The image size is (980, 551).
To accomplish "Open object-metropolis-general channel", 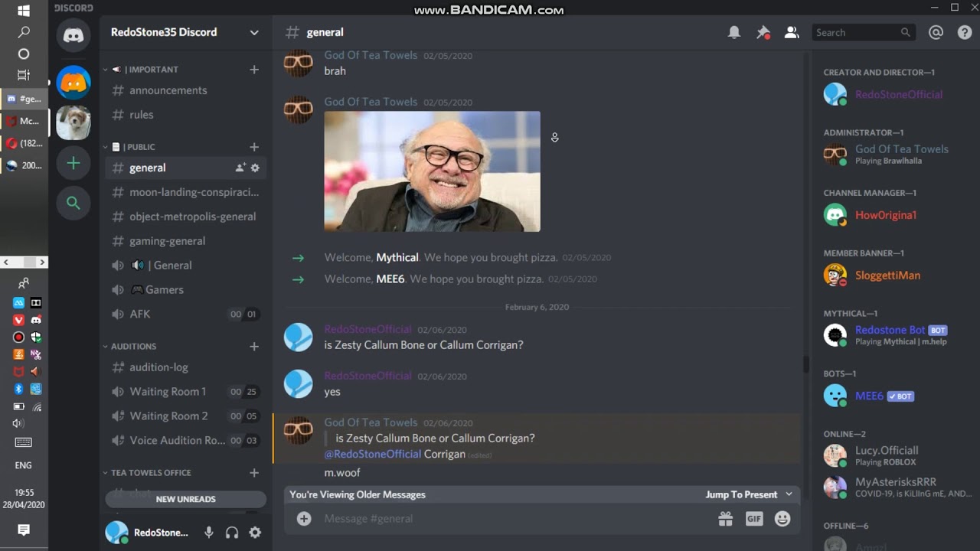I will [x=185, y=217].
